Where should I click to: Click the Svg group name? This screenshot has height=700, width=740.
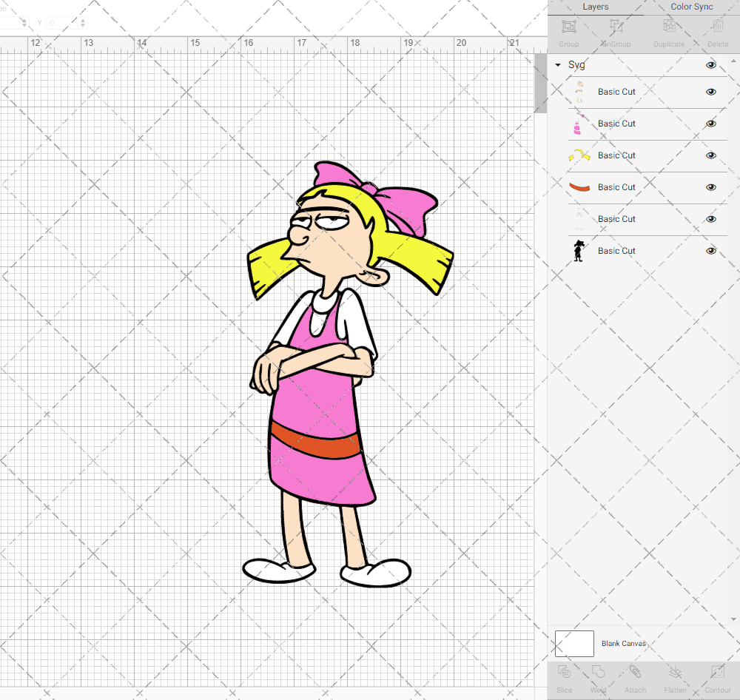click(x=576, y=64)
